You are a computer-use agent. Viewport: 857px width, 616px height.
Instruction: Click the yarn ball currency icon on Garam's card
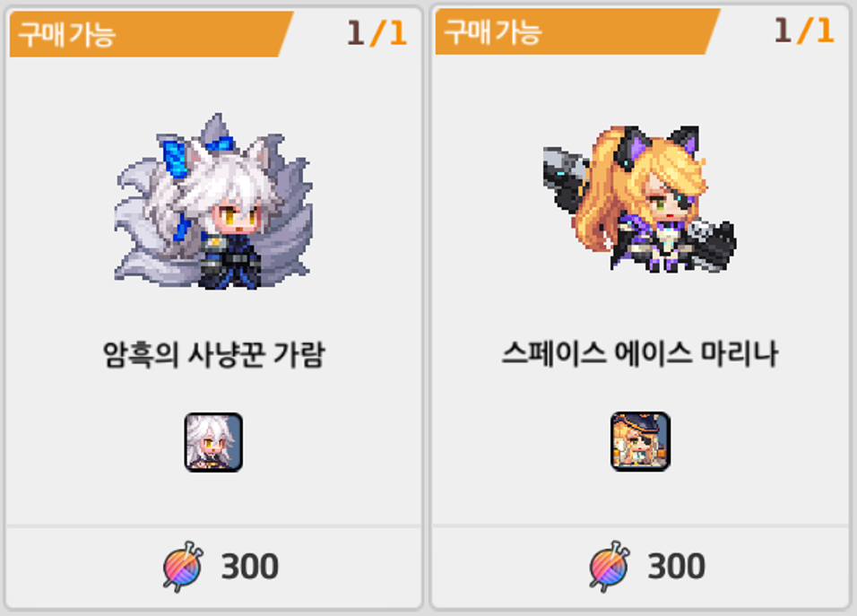183,567
